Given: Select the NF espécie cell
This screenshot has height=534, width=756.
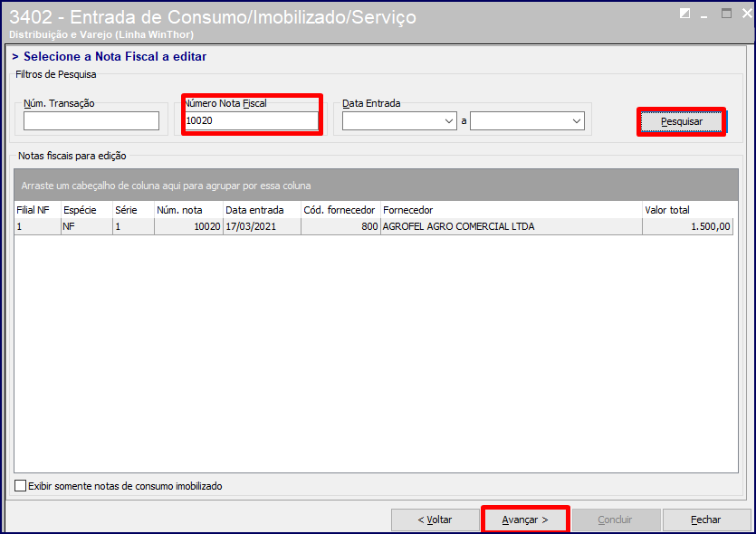Looking at the screenshot, I should tap(86, 226).
